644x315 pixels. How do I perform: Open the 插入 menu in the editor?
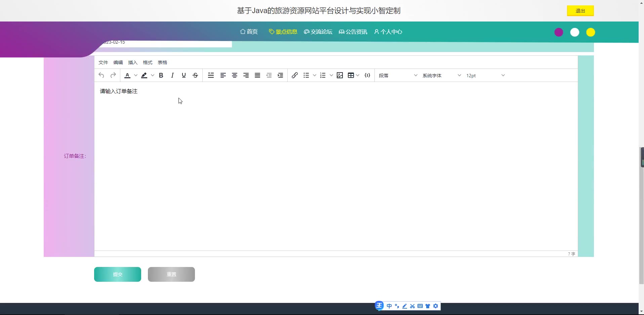[133, 62]
